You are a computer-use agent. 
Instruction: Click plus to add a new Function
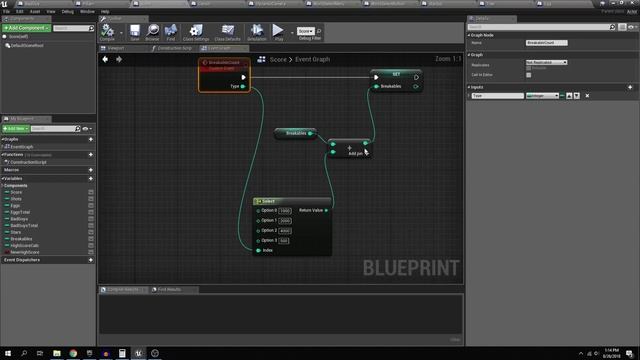tap(91, 155)
